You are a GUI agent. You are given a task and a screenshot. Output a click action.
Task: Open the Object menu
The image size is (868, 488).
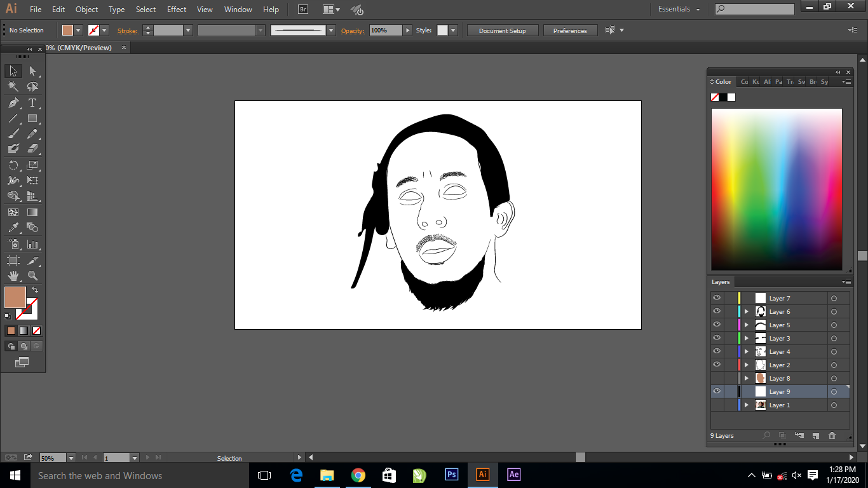click(x=86, y=10)
